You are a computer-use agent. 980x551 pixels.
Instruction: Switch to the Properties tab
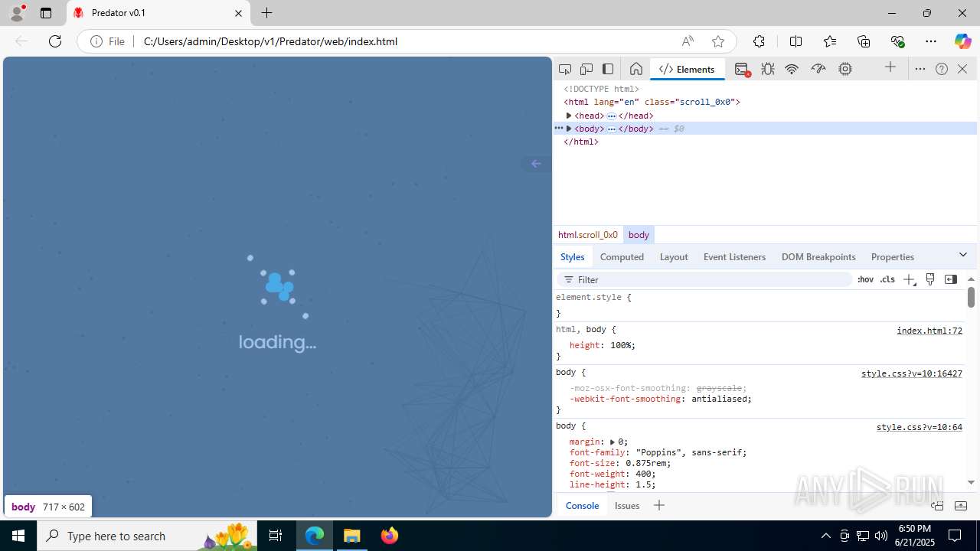coord(892,256)
